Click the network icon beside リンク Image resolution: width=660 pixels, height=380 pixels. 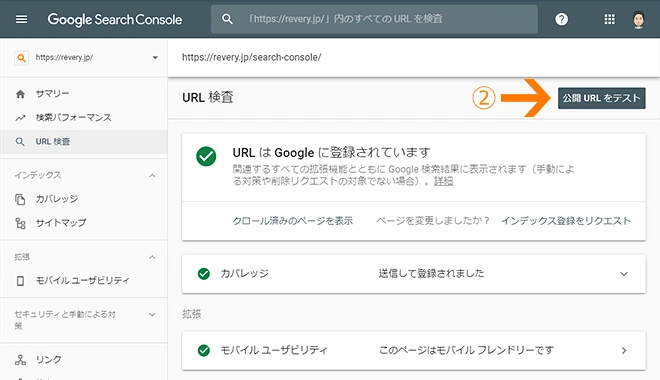tap(20, 359)
